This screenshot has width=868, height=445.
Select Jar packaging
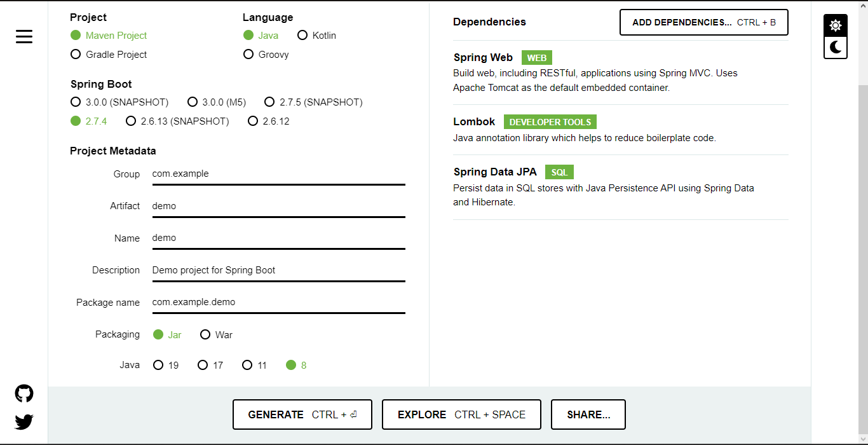[167, 334]
